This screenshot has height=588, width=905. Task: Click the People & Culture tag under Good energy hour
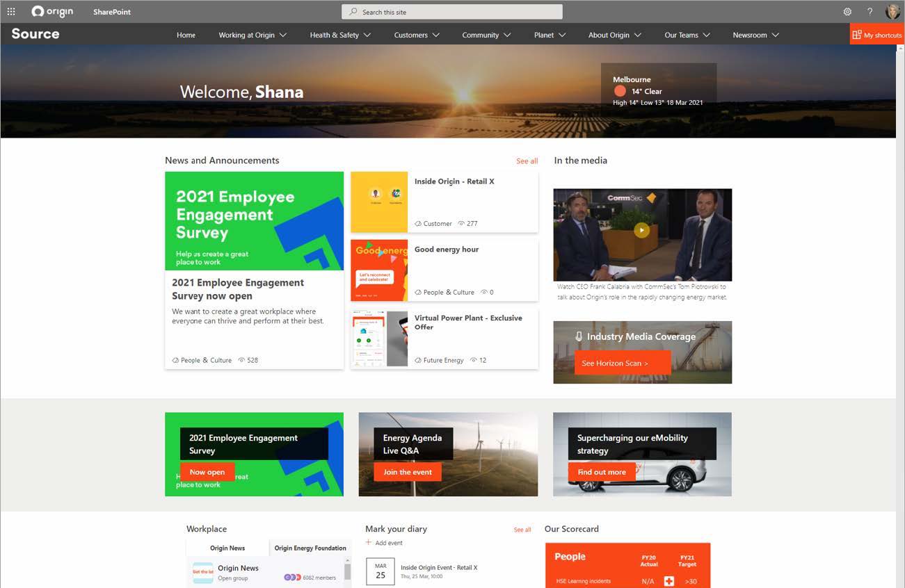pos(449,292)
